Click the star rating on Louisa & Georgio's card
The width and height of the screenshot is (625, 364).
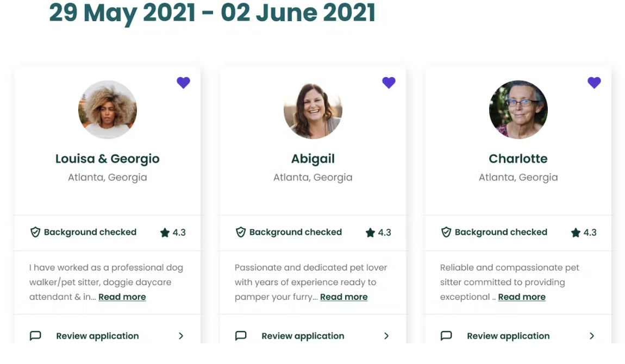(x=165, y=233)
